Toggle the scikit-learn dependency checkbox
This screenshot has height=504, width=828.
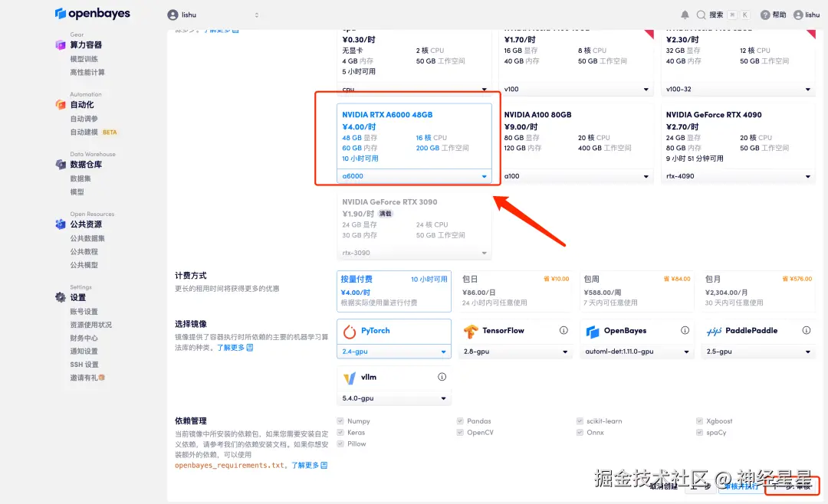pos(580,421)
